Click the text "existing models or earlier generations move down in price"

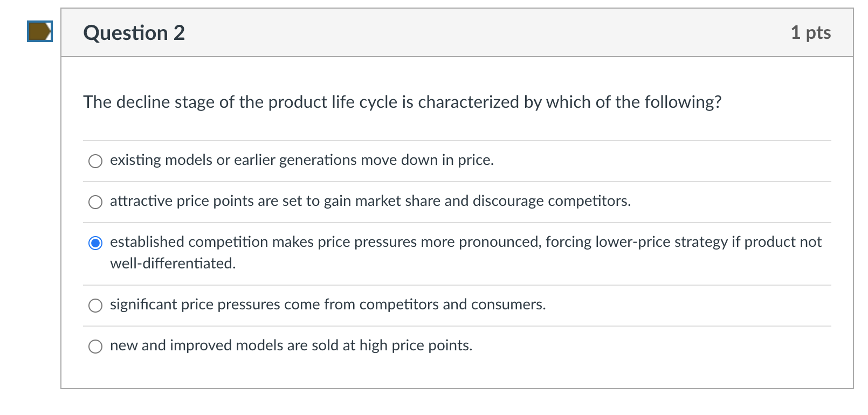(301, 160)
